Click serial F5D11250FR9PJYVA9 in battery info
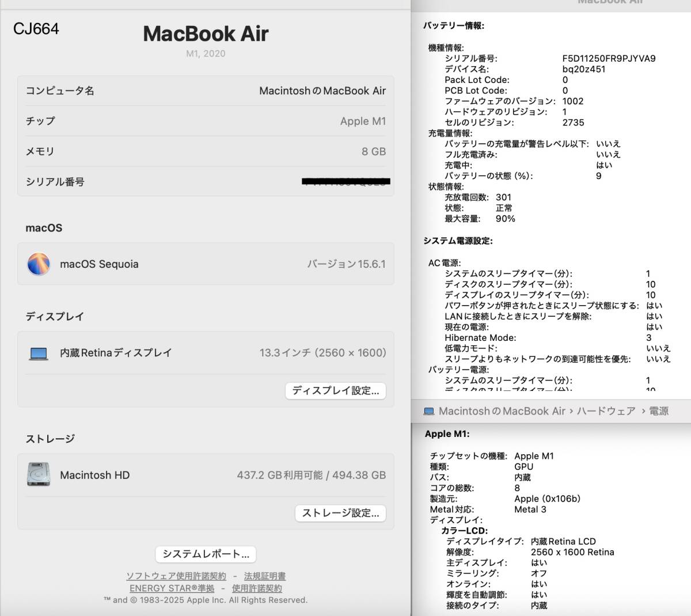This screenshot has width=691, height=616. (x=609, y=58)
